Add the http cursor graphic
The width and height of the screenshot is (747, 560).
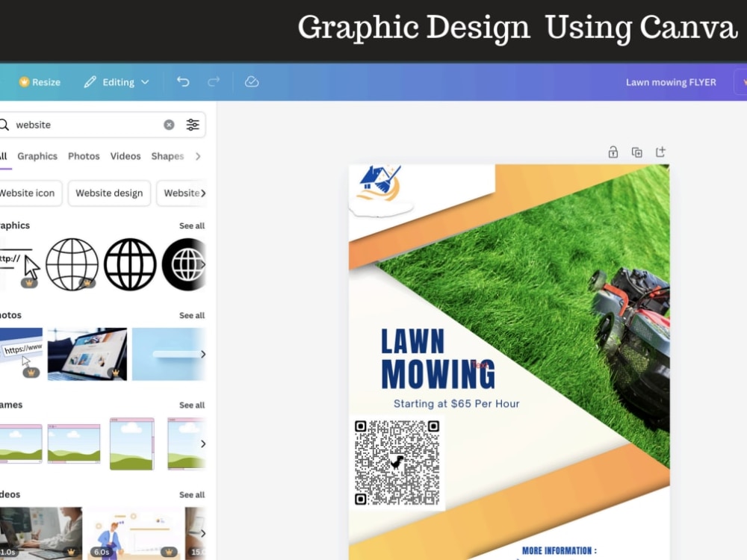[19, 264]
